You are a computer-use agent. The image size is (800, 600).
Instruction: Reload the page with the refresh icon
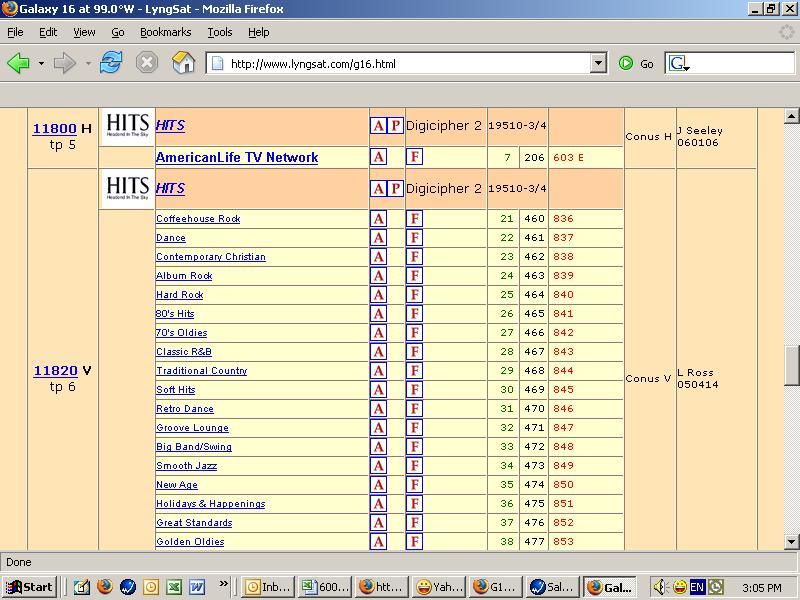point(111,63)
